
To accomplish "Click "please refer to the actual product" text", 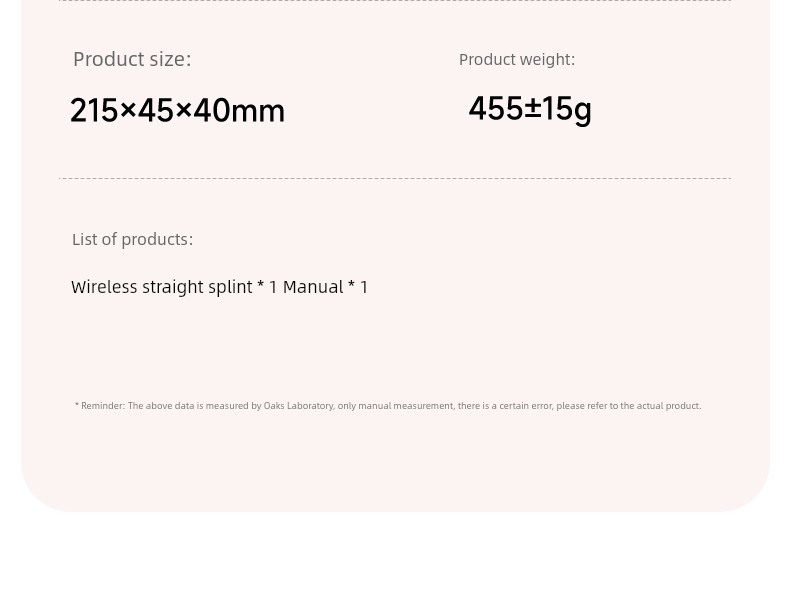I will [629, 406].
